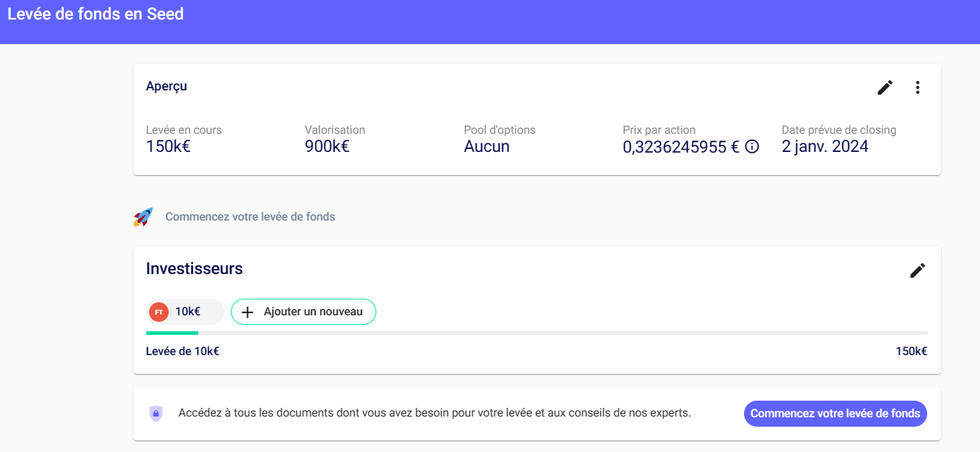Viewport: 980px width, 452px height.
Task: Select the red FT investor avatar
Action: coord(159,312)
